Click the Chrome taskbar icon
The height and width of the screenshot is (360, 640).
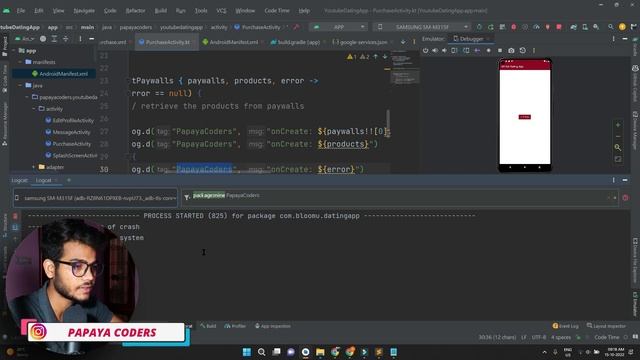point(335,352)
